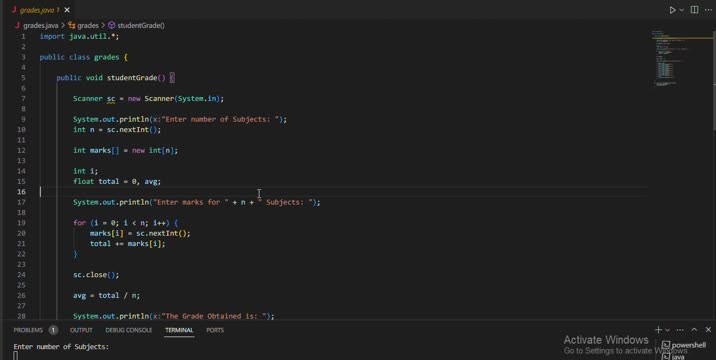The image size is (716, 360).
Task: Create a new terminal with the plus icon
Action: pyautogui.click(x=658, y=329)
